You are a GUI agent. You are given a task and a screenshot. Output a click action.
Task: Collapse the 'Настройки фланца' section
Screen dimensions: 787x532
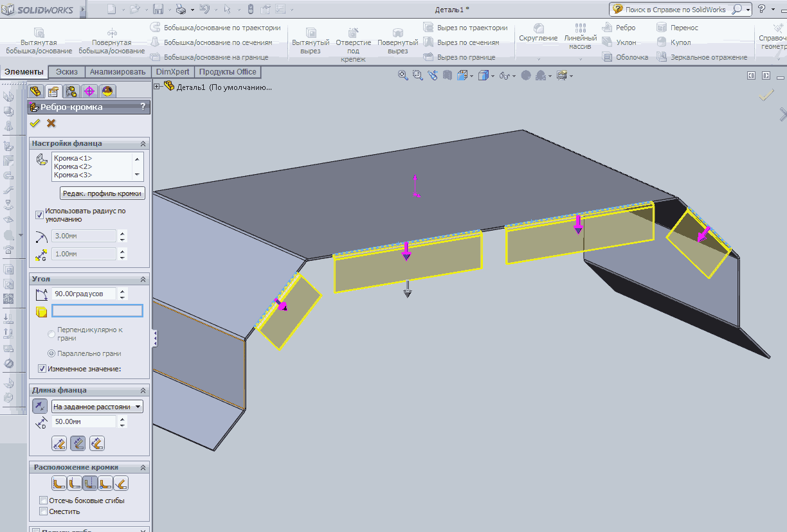pos(143,144)
